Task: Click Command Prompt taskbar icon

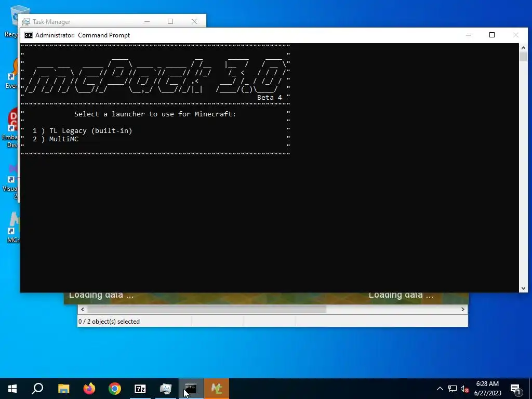Action: [x=191, y=389]
